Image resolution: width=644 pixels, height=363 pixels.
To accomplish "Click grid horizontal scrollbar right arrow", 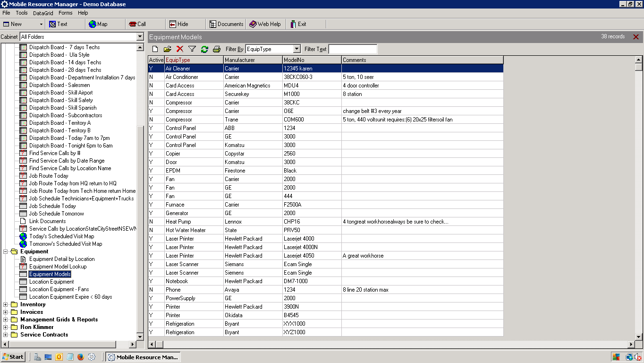I will (631, 345).
